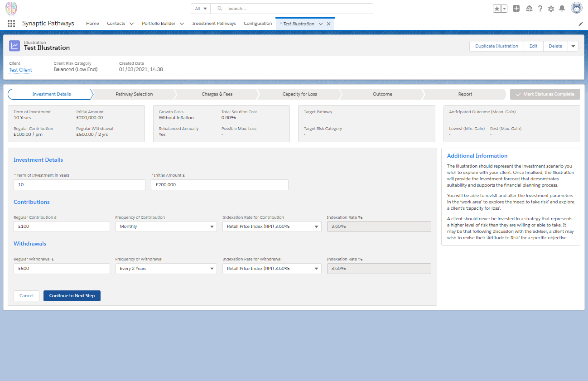The height and width of the screenshot is (381, 588).
Task: Open Indexation Rate for Contribution dropdown
Action: 272,227
